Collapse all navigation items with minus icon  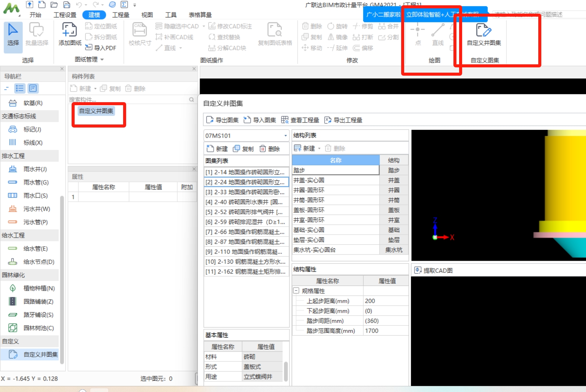(6, 89)
